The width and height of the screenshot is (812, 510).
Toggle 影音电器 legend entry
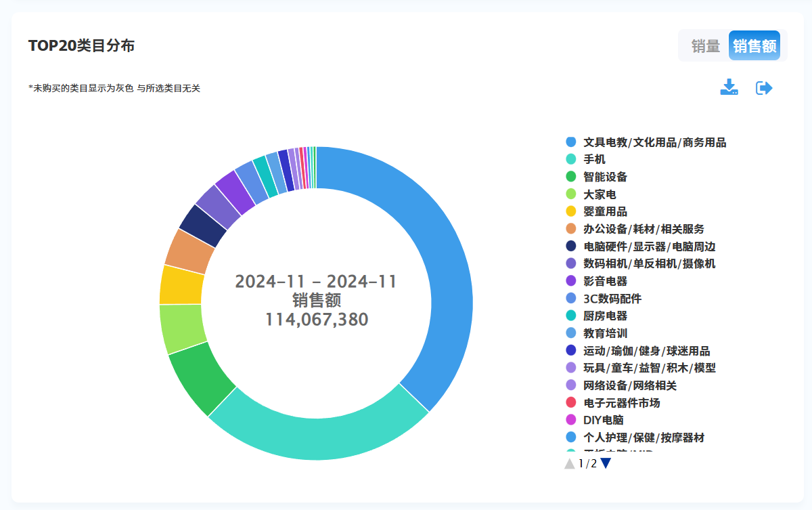pyautogui.click(x=597, y=281)
